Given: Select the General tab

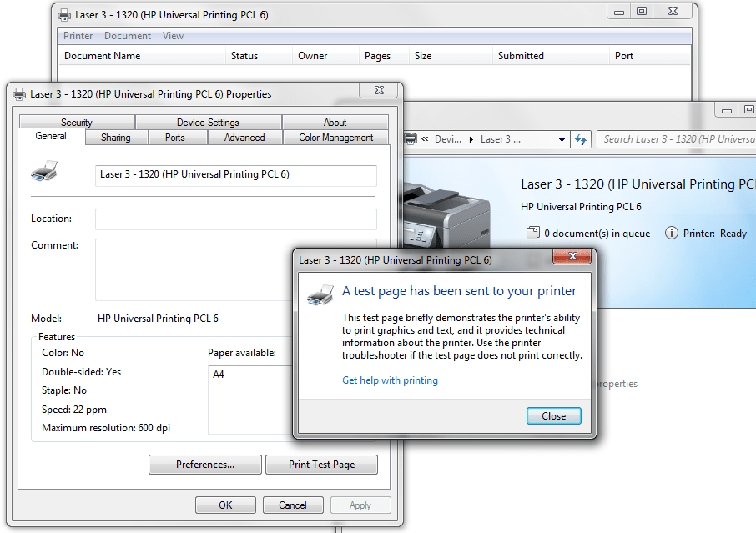Looking at the screenshot, I should pyautogui.click(x=51, y=137).
